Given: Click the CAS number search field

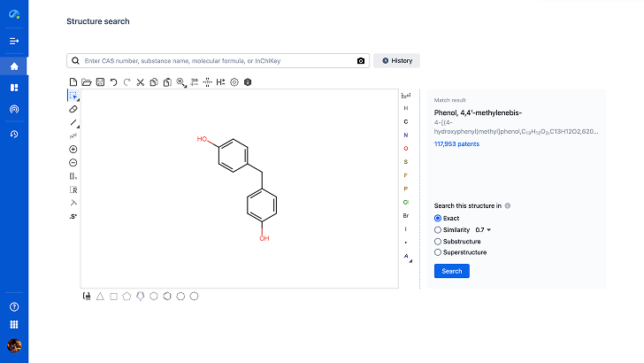Looking at the screenshot, I should (x=212, y=61).
